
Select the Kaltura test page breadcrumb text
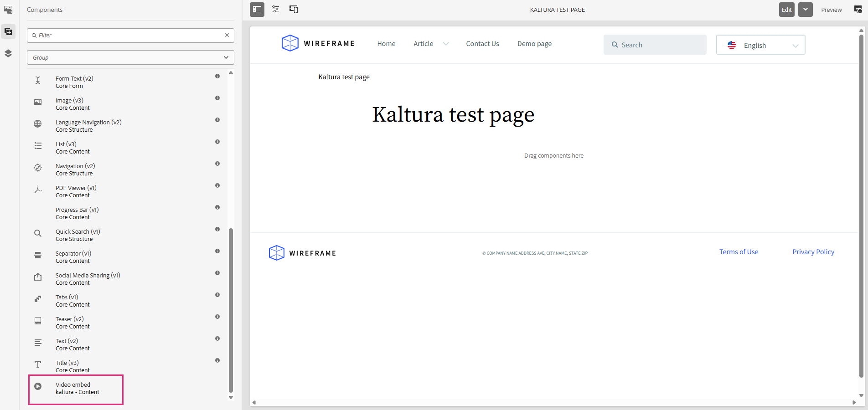click(344, 77)
